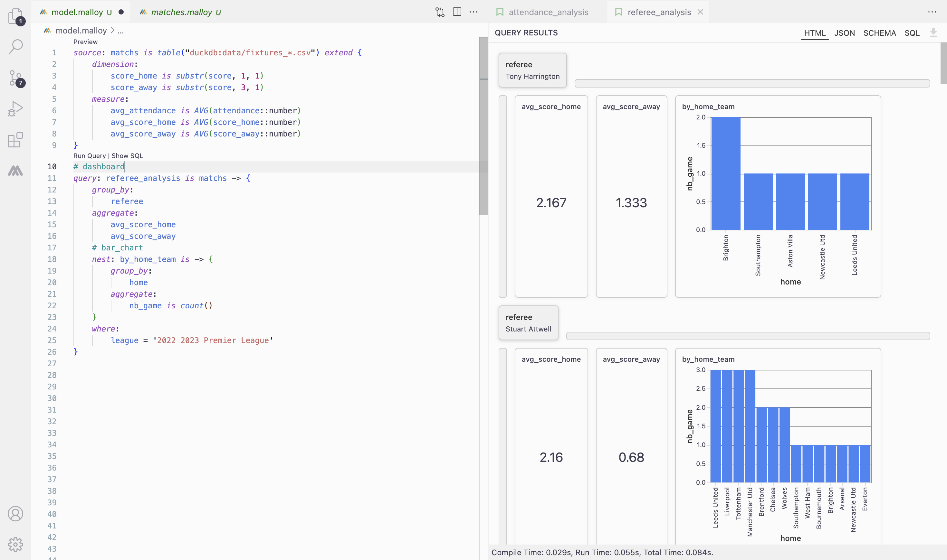The height and width of the screenshot is (560, 947).
Task: Open Run and Debug view
Action: pyautogui.click(x=15, y=109)
